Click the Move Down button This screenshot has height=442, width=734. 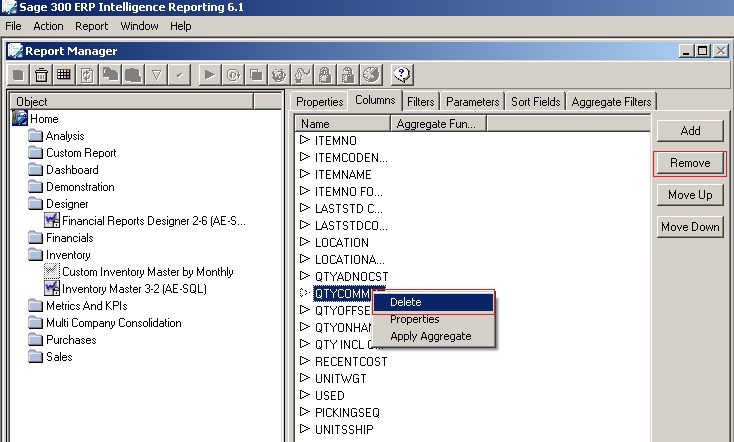(x=690, y=227)
